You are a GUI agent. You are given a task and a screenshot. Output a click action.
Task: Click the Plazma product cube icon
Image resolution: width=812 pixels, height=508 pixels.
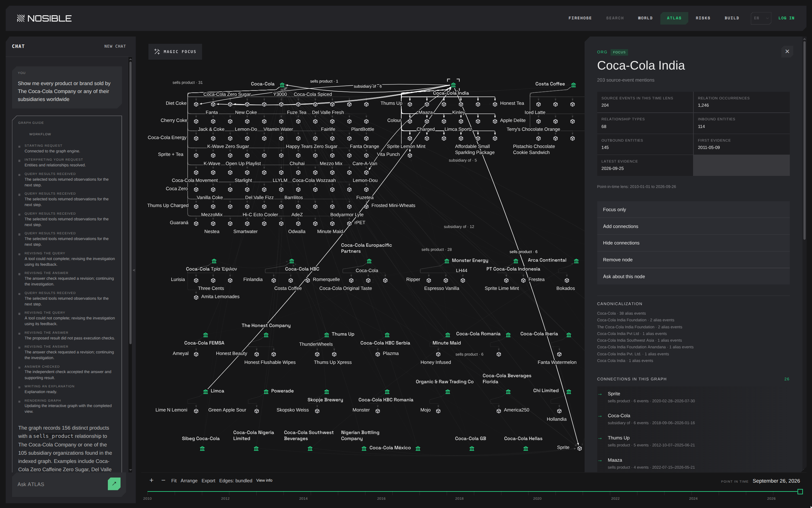[x=377, y=354]
